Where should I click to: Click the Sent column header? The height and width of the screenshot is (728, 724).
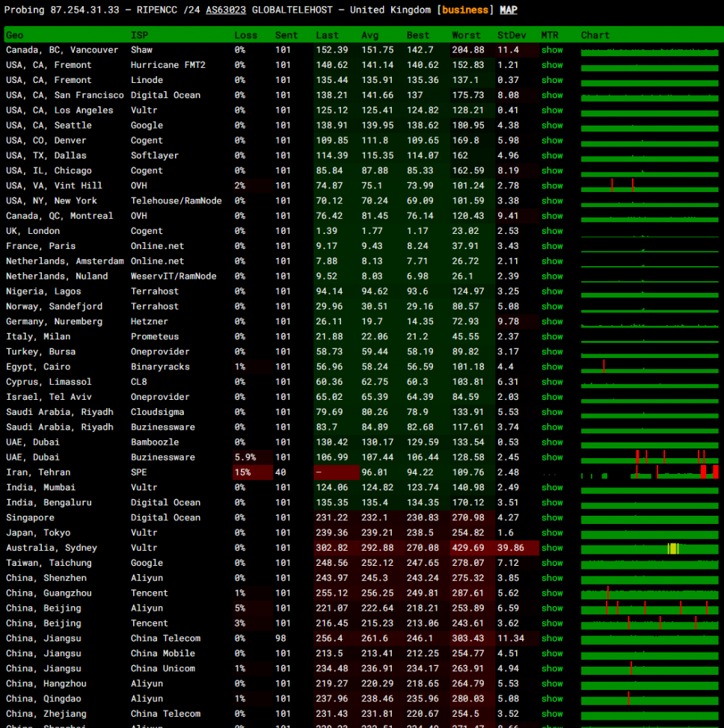click(x=286, y=35)
